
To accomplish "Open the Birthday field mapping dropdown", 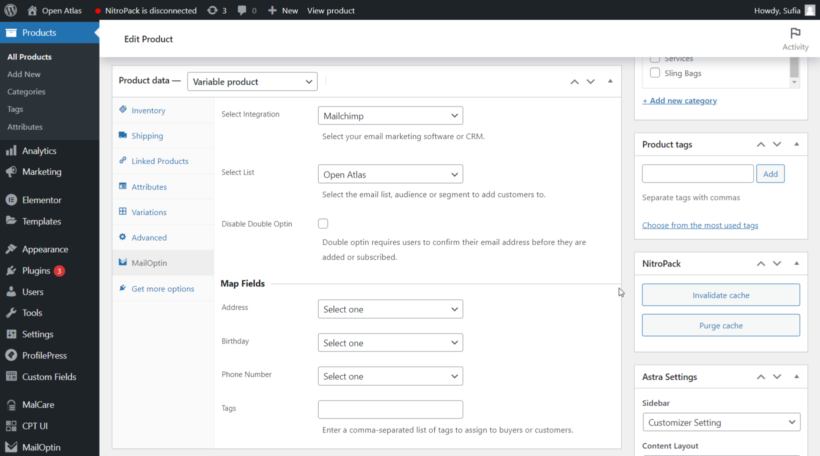I will pyautogui.click(x=390, y=343).
